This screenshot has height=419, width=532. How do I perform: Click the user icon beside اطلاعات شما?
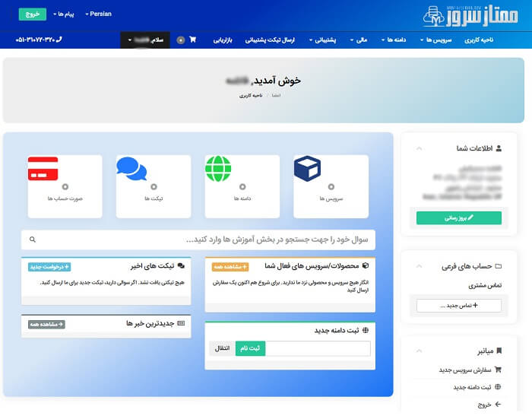tap(499, 148)
